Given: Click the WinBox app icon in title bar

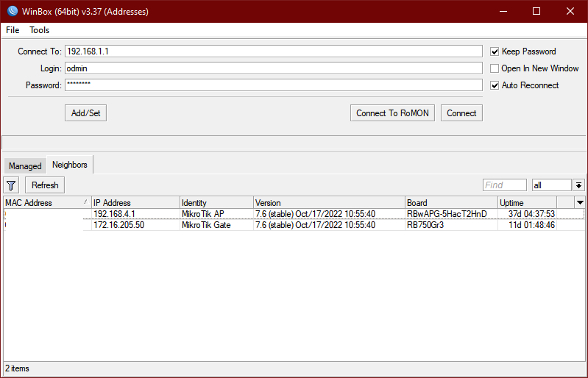Looking at the screenshot, I should (x=10, y=11).
